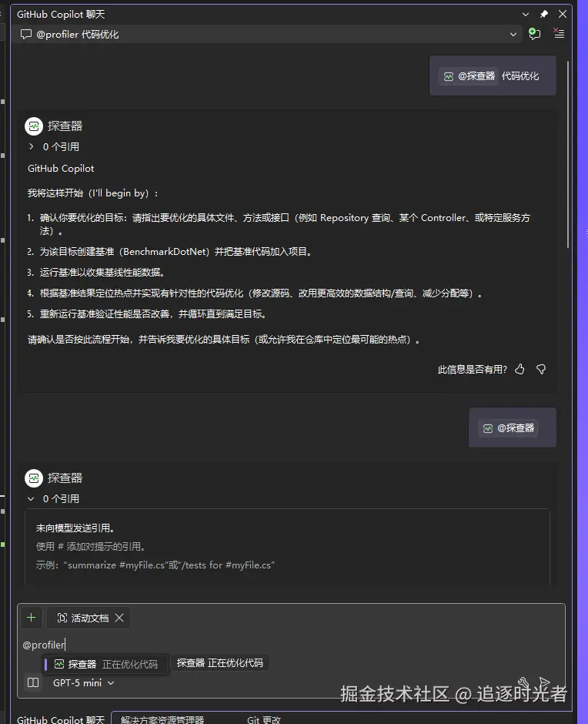Click the panel title 'GitHub Copilot 聊天'
Screen dimensions: 588x724
(61, 15)
